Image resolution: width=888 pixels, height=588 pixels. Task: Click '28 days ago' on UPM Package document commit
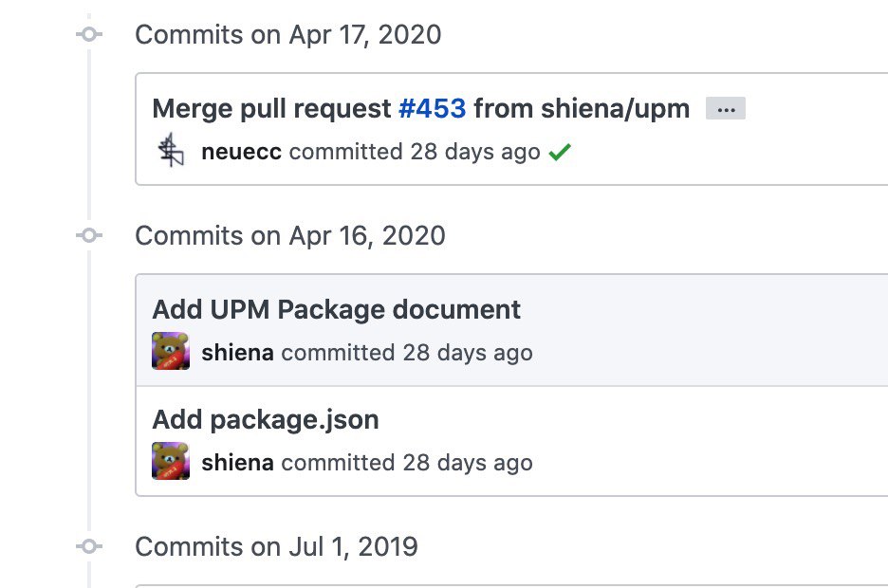[x=468, y=353]
